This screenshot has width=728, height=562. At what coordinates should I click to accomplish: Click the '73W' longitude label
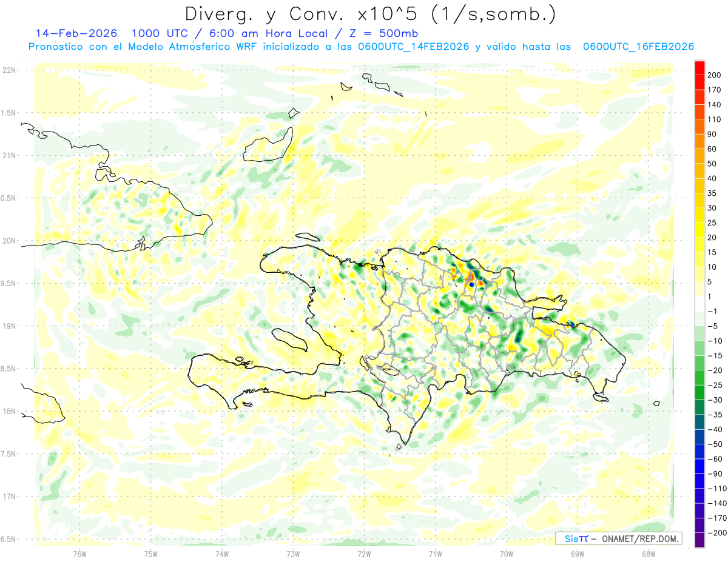coord(293,554)
